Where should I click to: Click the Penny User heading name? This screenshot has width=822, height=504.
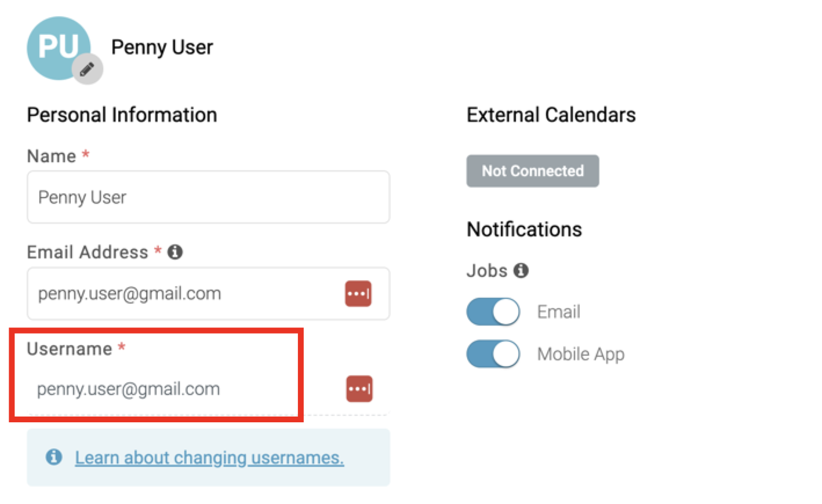pos(162,48)
